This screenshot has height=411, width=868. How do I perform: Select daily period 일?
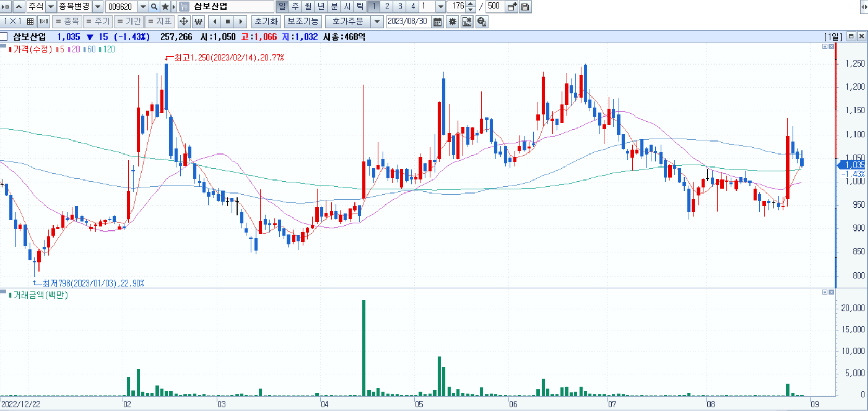coord(282,7)
